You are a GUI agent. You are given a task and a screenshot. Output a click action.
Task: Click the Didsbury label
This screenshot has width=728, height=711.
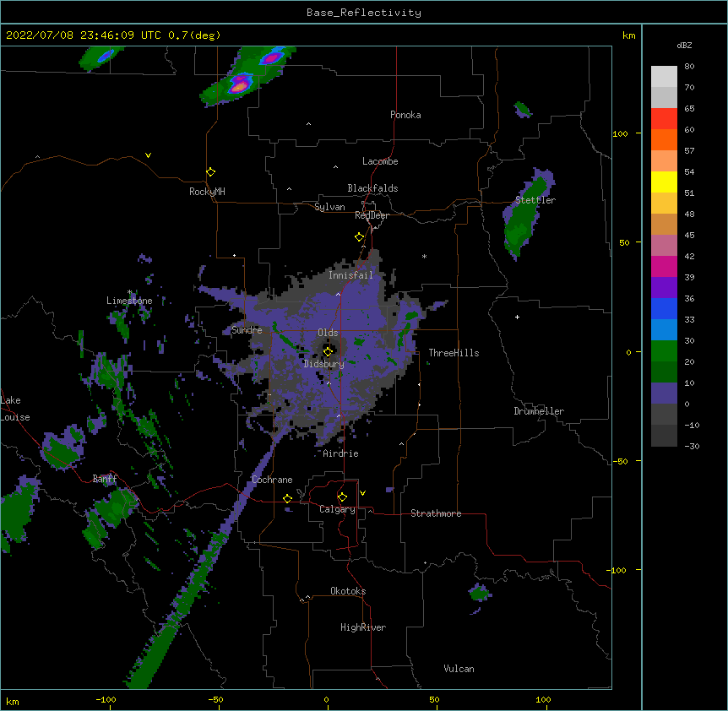coord(324,364)
